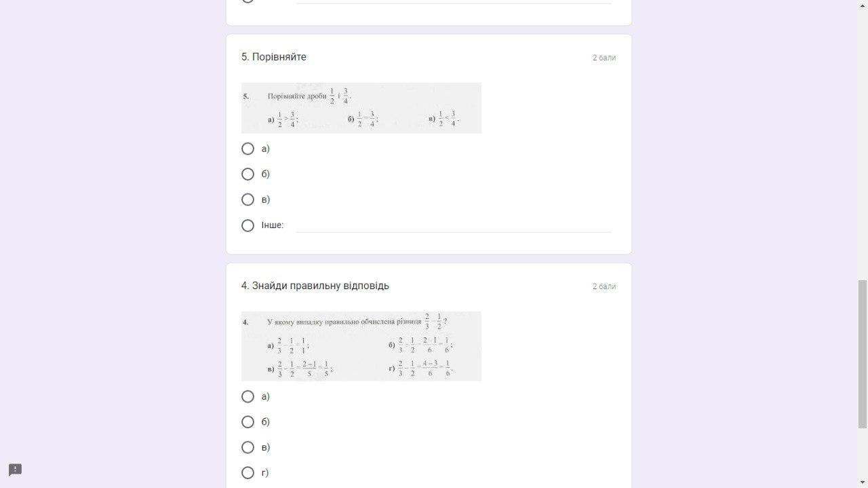The height and width of the screenshot is (488, 868).
Task: Click the page vertical scrollbar thumb
Action: click(863, 354)
